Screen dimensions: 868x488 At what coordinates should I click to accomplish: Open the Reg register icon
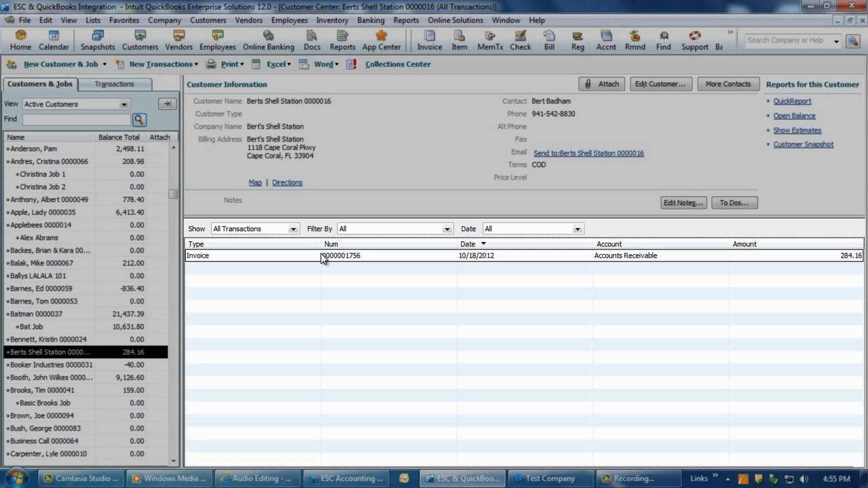578,40
